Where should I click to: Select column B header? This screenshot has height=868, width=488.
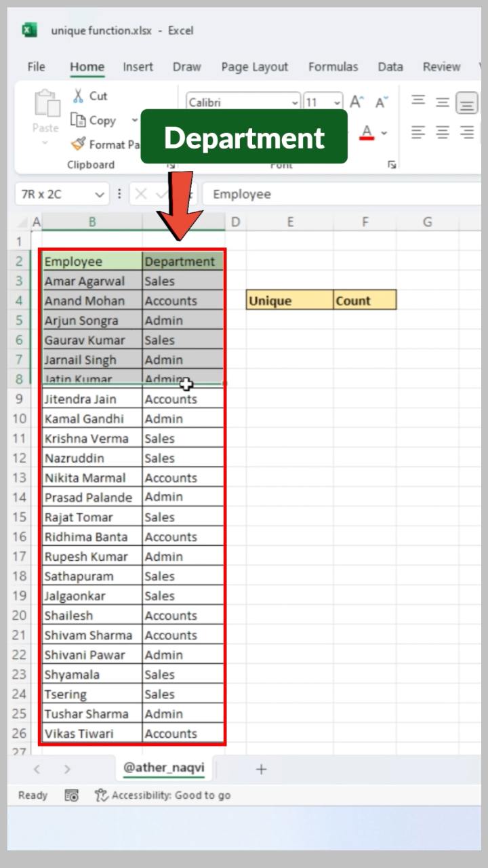point(92,222)
